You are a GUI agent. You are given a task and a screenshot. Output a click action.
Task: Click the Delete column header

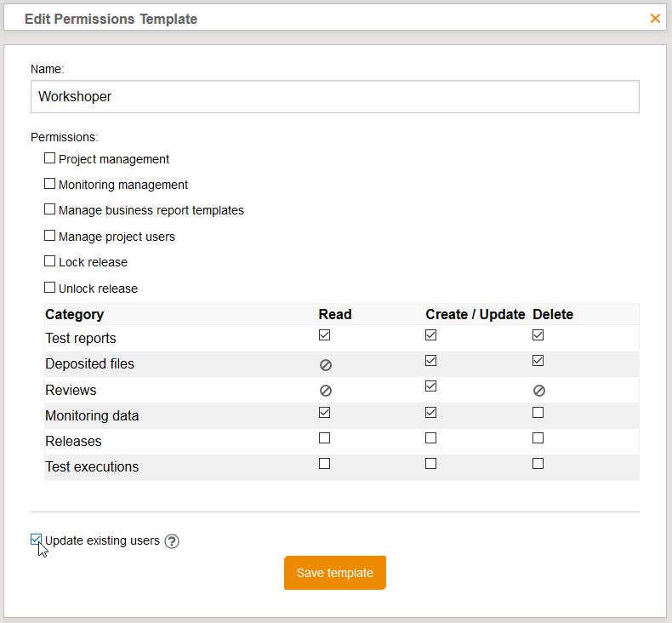[x=553, y=314]
